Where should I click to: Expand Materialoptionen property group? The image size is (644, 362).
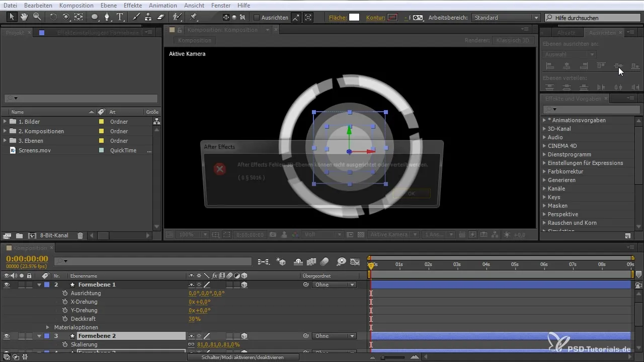[x=48, y=327]
